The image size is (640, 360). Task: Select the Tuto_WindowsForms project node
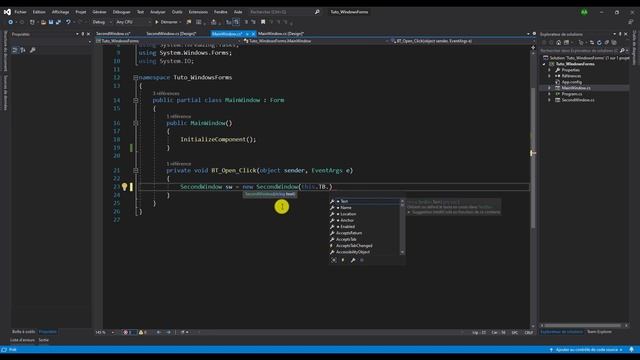[575, 64]
